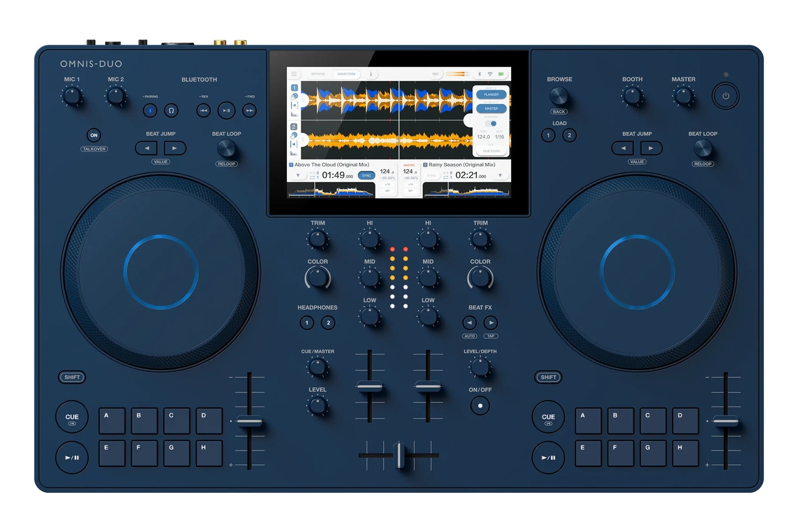Select the WAVEFORM tab
798x532 pixels.
346,74
